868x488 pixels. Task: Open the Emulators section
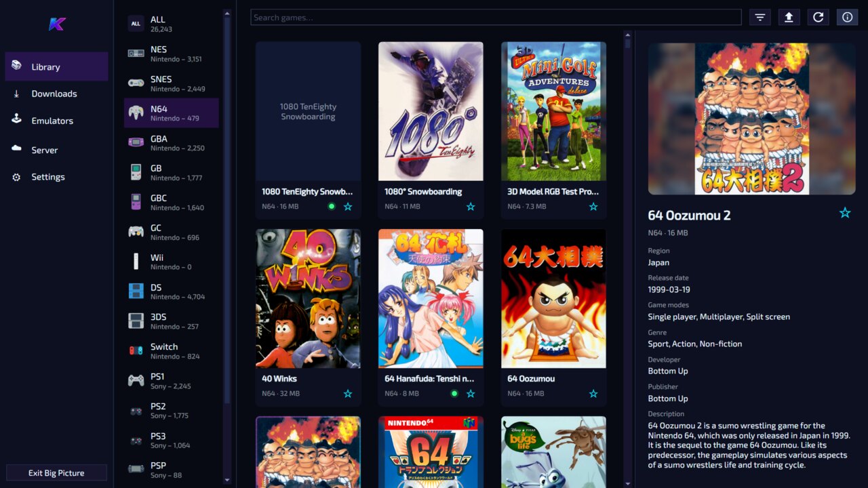click(x=56, y=121)
